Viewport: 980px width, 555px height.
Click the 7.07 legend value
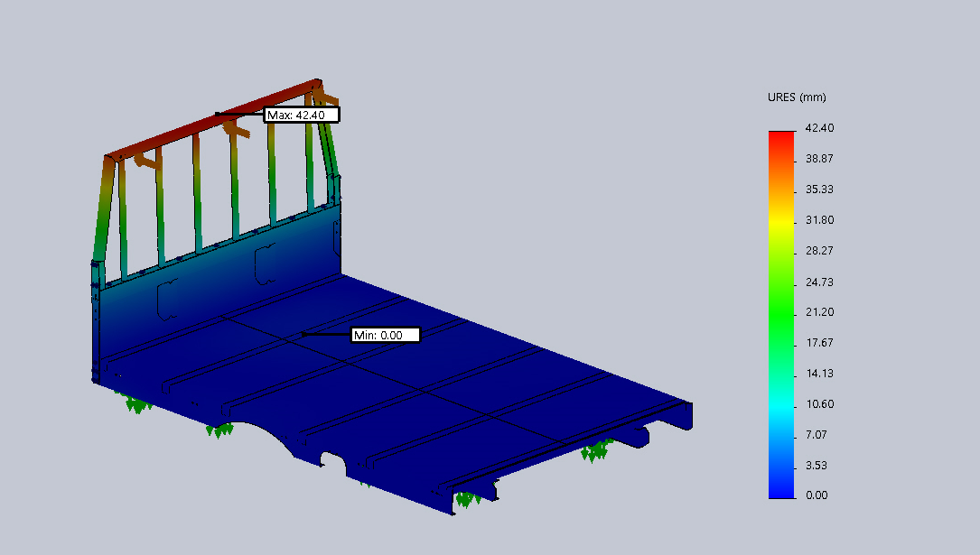coord(817,434)
